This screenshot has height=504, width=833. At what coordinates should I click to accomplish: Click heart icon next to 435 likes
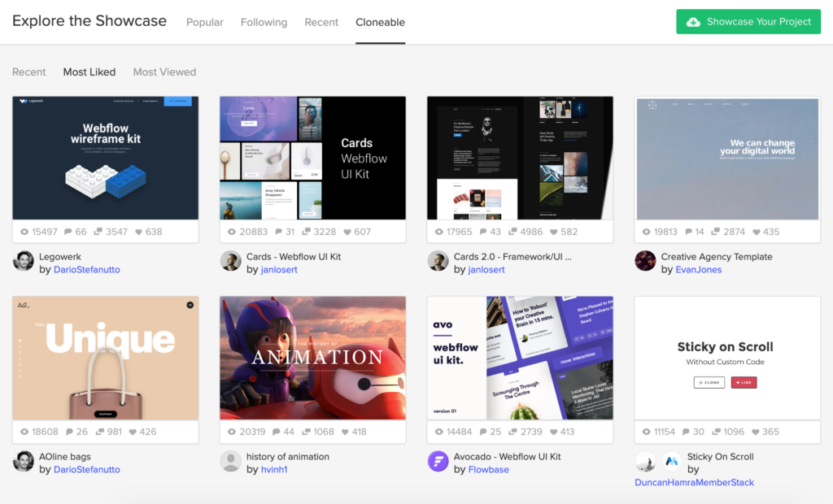(756, 232)
